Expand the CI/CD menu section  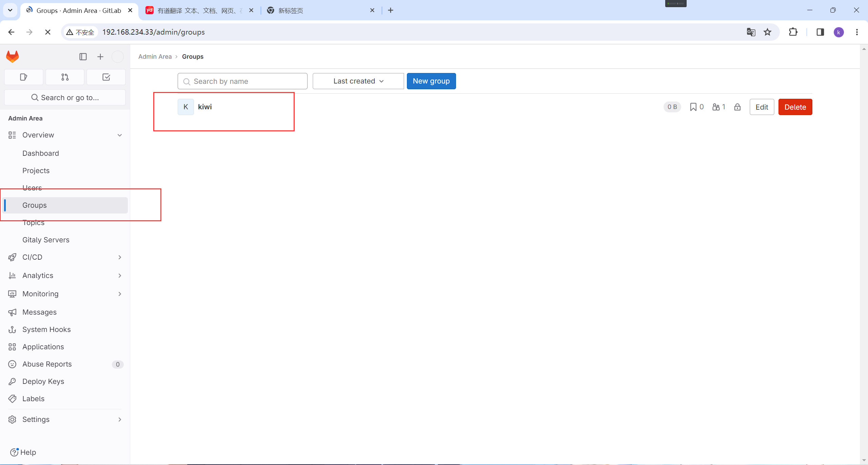click(x=119, y=257)
